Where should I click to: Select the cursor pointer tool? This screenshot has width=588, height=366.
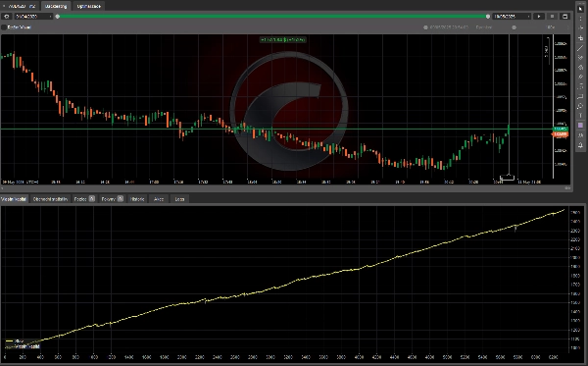[x=580, y=8]
